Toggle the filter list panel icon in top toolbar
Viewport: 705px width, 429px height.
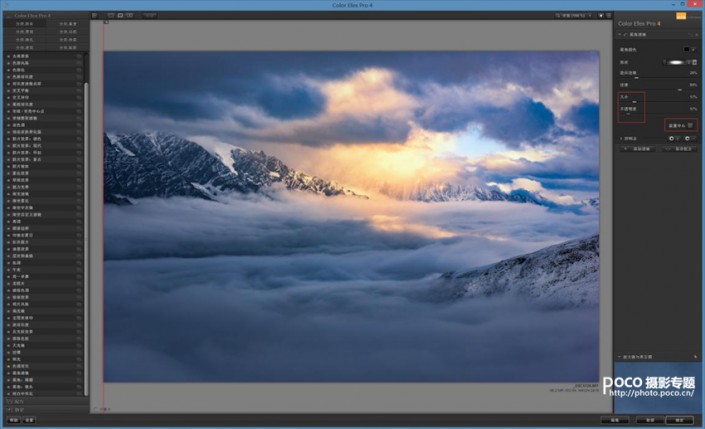tap(94, 16)
